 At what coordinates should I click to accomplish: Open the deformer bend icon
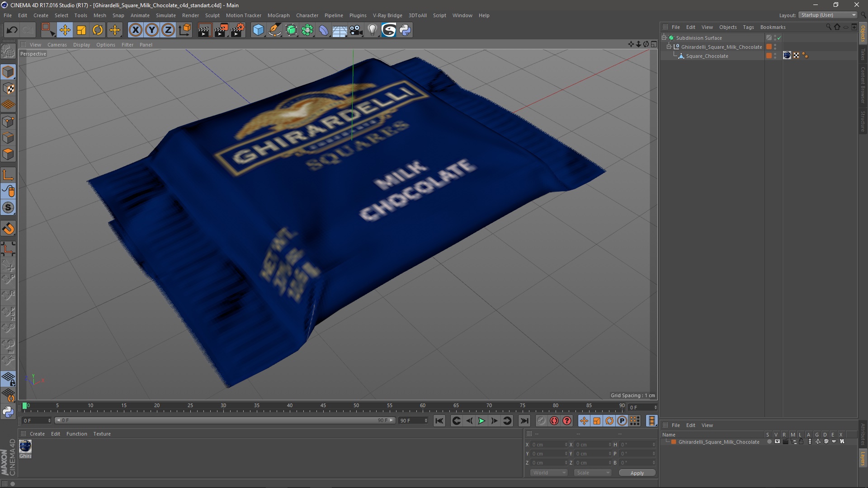pyautogui.click(x=324, y=30)
